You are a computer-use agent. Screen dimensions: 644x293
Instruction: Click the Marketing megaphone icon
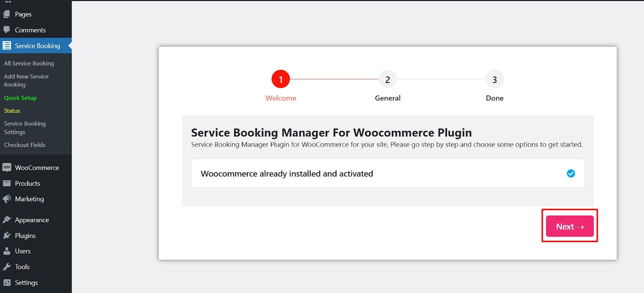[6, 199]
